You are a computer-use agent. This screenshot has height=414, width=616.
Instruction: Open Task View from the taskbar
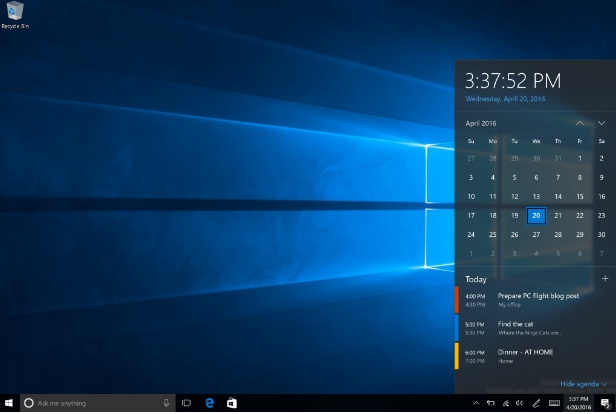[187, 402]
